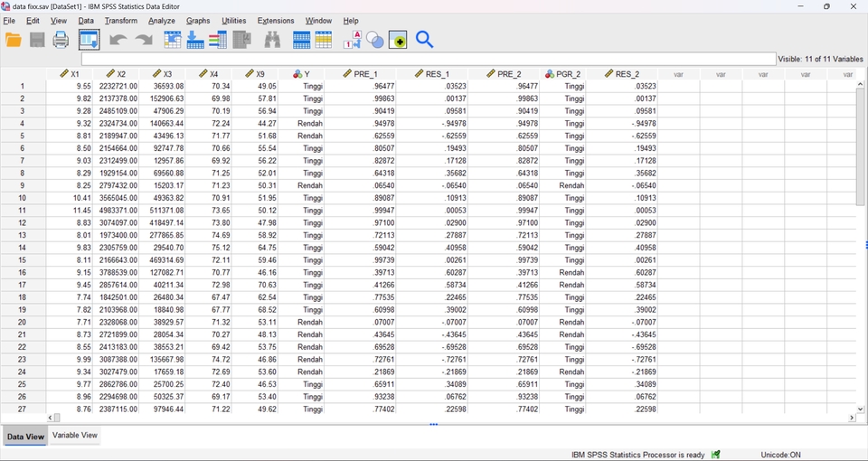Undo the last action
The height and width of the screenshot is (461, 868).
[x=118, y=40]
